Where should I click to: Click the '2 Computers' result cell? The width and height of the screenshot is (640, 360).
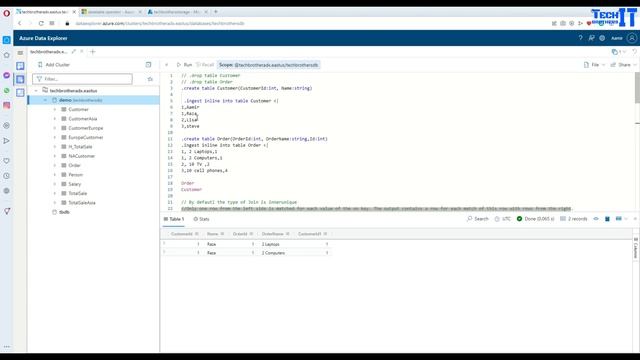tap(273, 253)
